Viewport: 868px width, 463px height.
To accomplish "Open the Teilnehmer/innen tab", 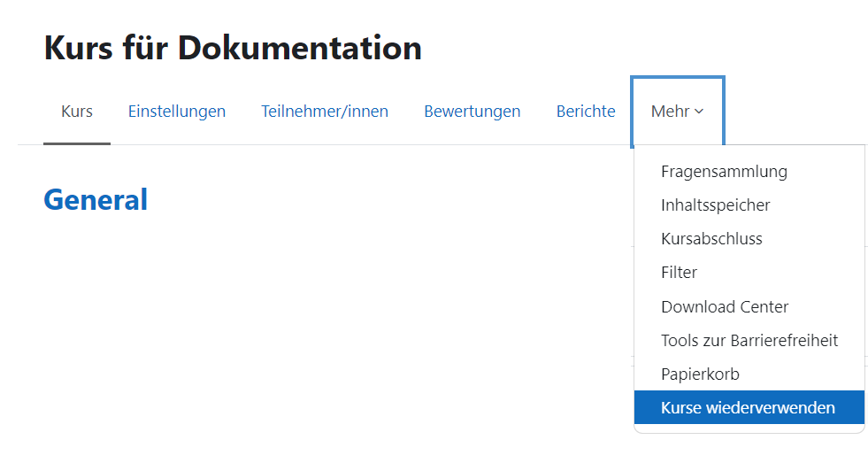I will tap(325, 112).
